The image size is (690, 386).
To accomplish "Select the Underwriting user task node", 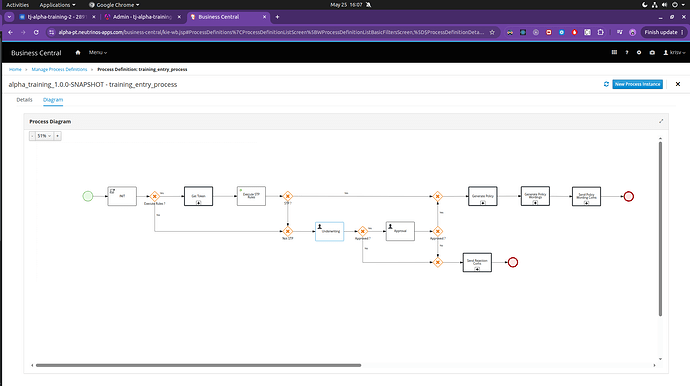I will click(330, 231).
